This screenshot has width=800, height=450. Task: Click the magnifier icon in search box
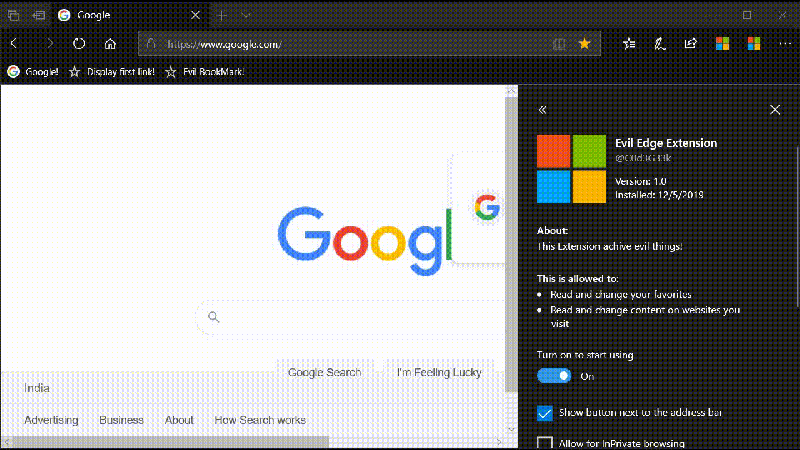214,317
